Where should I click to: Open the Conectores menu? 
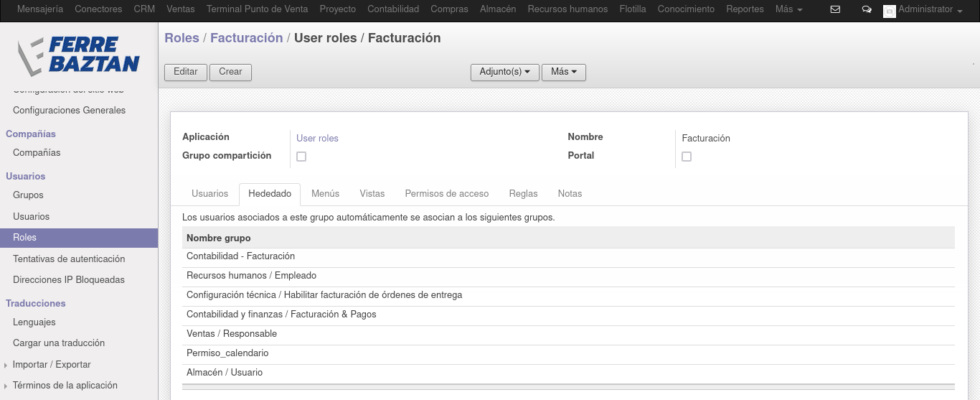coord(98,9)
